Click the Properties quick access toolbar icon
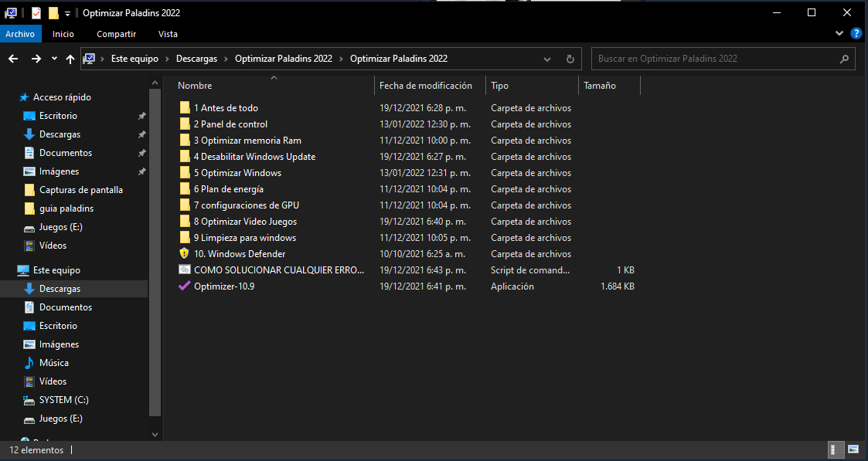868x461 pixels. [36, 12]
